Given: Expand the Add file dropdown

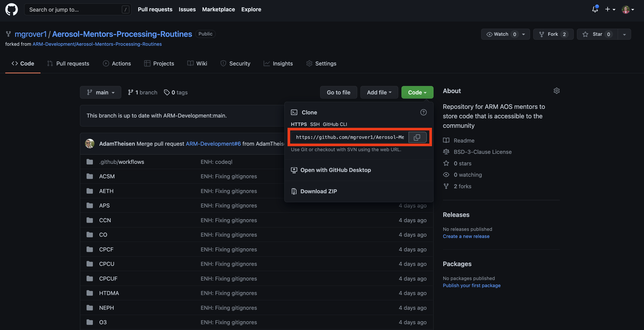Looking at the screenshot, I should coord(379,92).
